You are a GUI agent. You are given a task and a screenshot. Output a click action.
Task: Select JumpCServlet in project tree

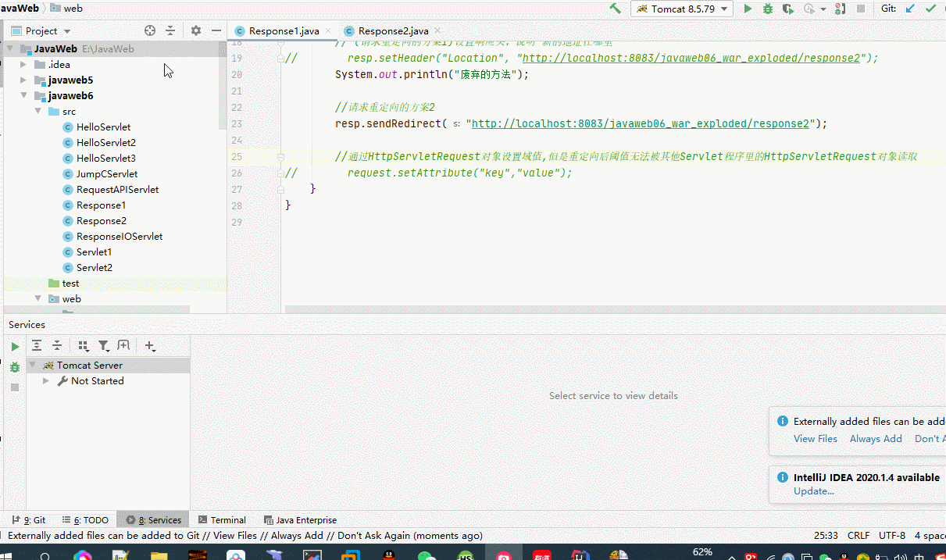coord(107,173)
